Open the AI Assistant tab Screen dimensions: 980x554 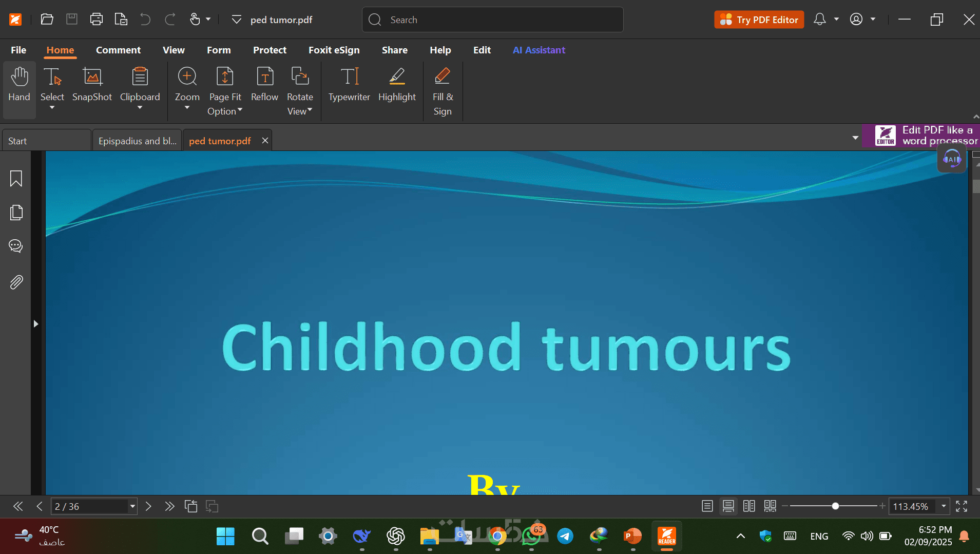click(x=539, y=50)
